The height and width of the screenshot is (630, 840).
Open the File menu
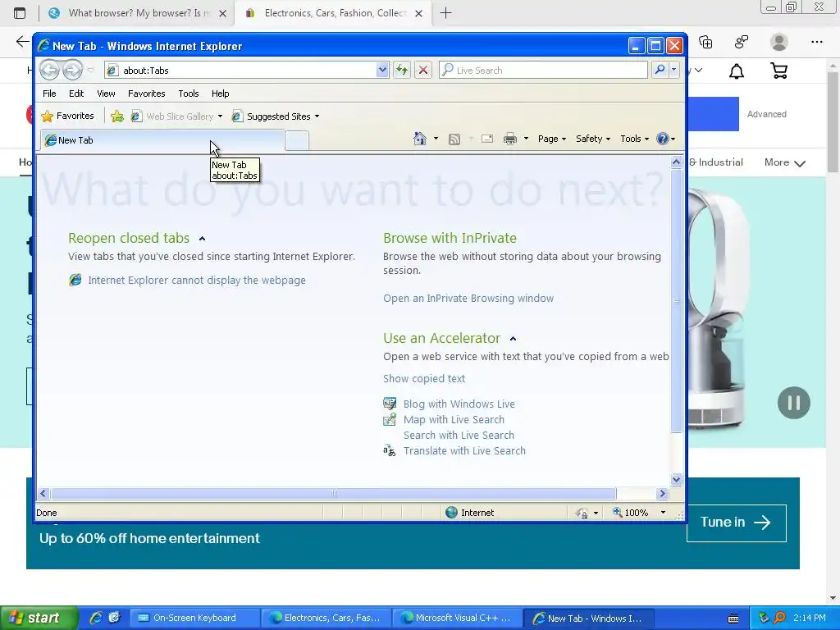point(49,94)
